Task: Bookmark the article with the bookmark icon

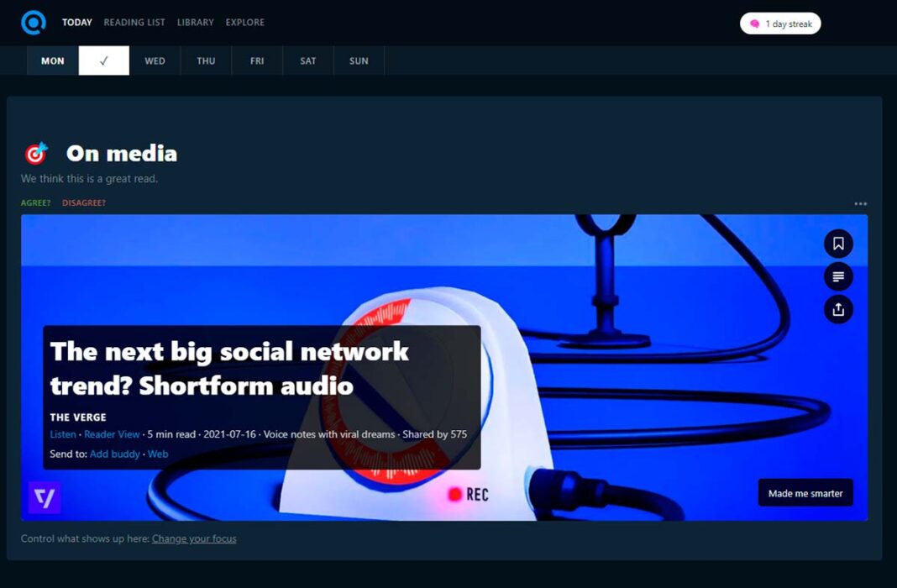Action: [x=838, y=244]
